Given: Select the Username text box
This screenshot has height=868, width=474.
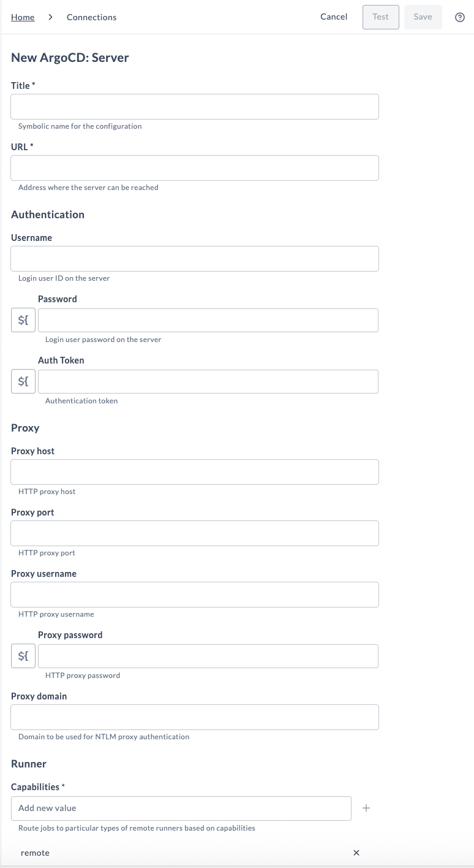Looking at the screenshot, I should [x=195, y=259].
